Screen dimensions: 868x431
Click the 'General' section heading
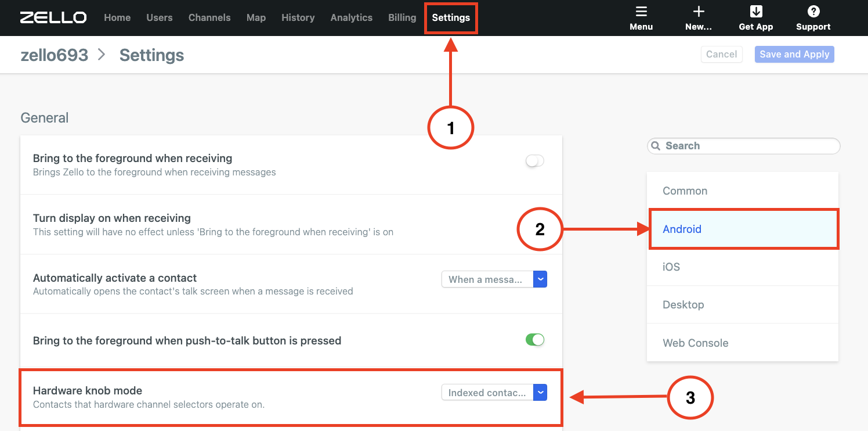pos(45,118)
